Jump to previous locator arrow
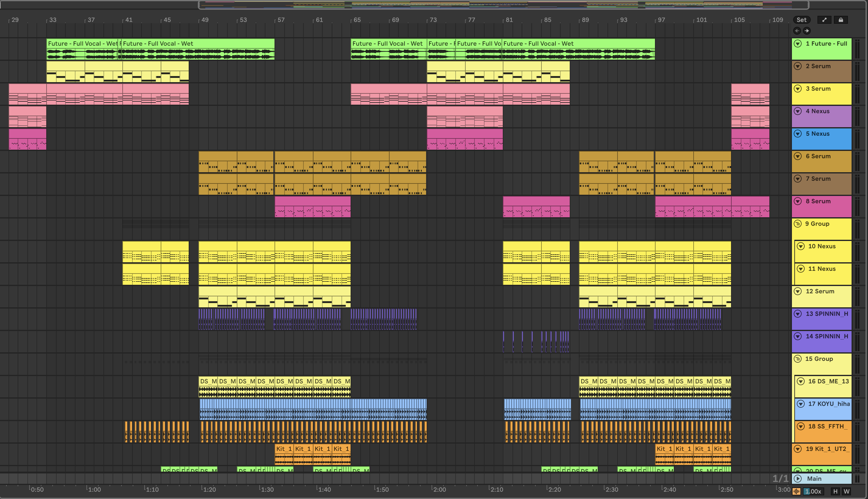868x499 pixels. click(797, 31)
